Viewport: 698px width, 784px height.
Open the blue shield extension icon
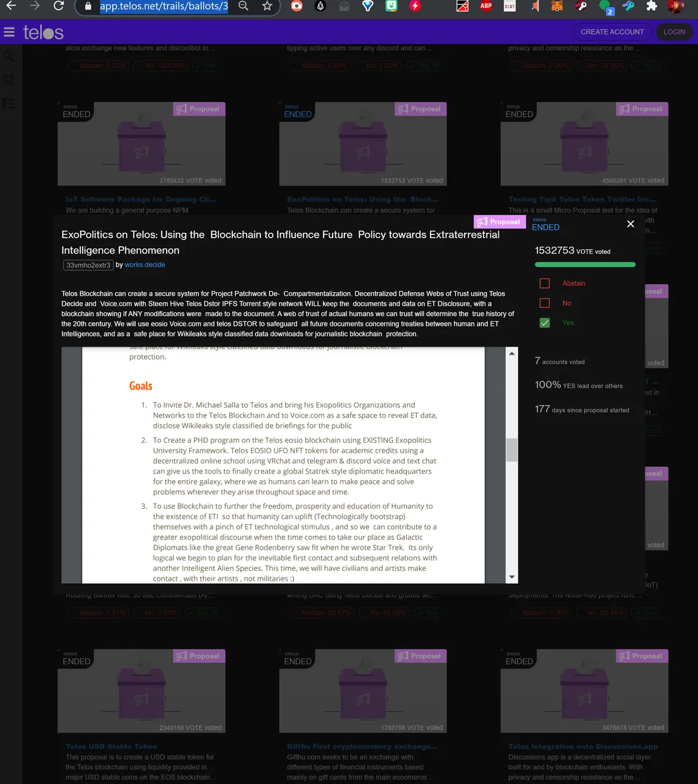(368, 6)
